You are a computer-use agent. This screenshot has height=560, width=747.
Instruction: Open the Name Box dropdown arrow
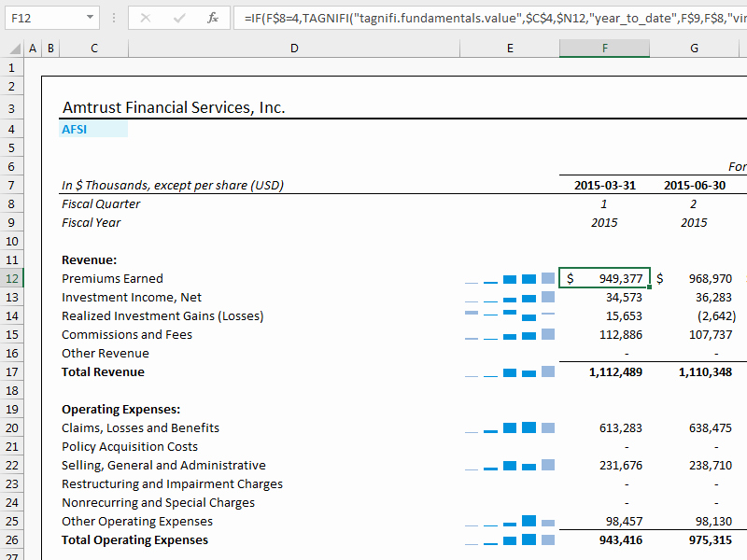coord(90,18)
